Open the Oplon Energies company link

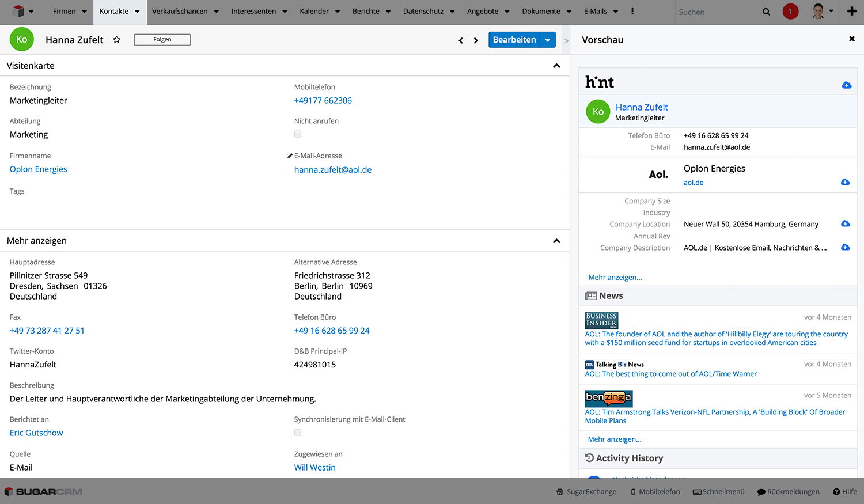(x=39, y=169)
